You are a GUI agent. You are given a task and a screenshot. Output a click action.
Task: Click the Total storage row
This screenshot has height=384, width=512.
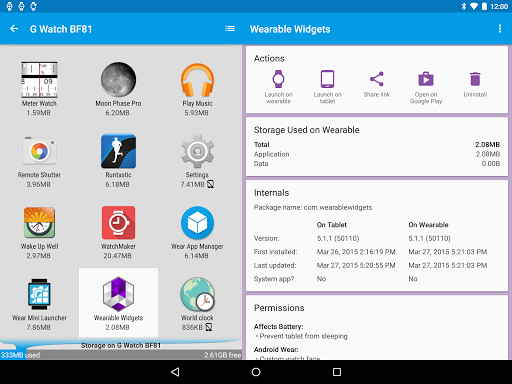pos(377,144)
